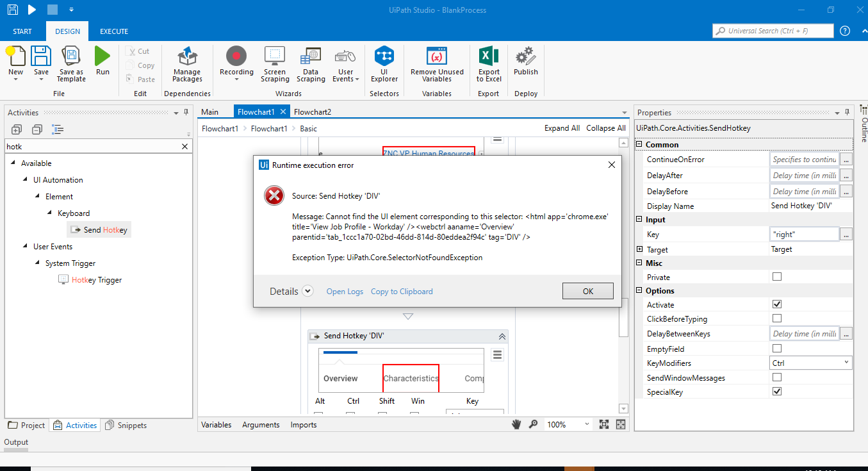Image resolution: width=868 pixels, height=471 pixels.
Task: Open Manage Packages
Action: point(187,64)
